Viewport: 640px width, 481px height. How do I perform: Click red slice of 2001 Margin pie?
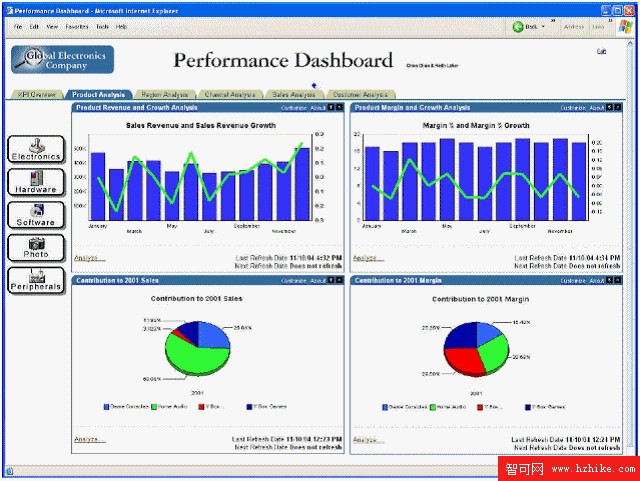(463, 359)
